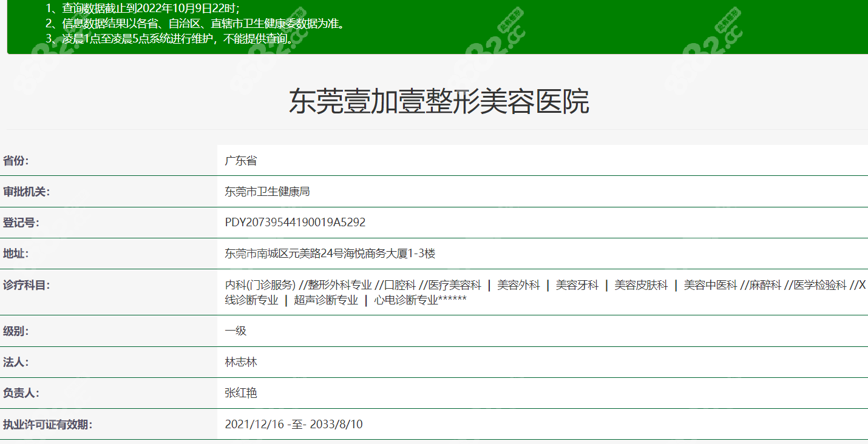This screenshot has height=444, width=868.
Task: Select the 登记号 label
Action: [x=21, y=223]
